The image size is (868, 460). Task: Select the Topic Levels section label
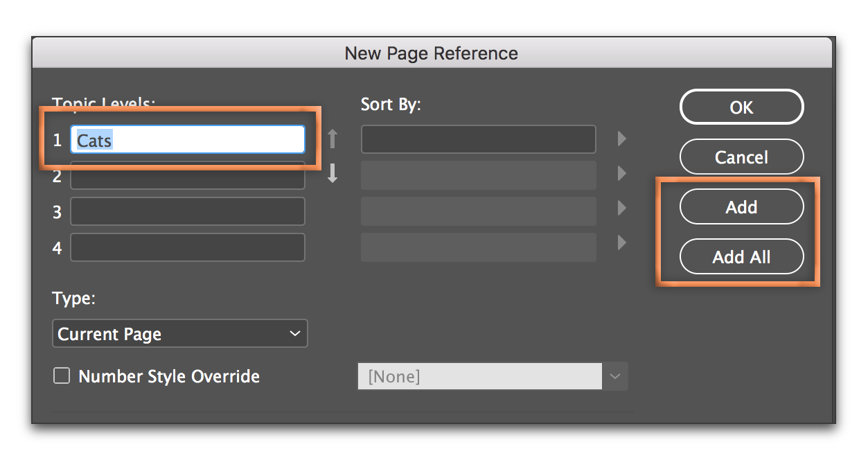(x=104, y=103)
